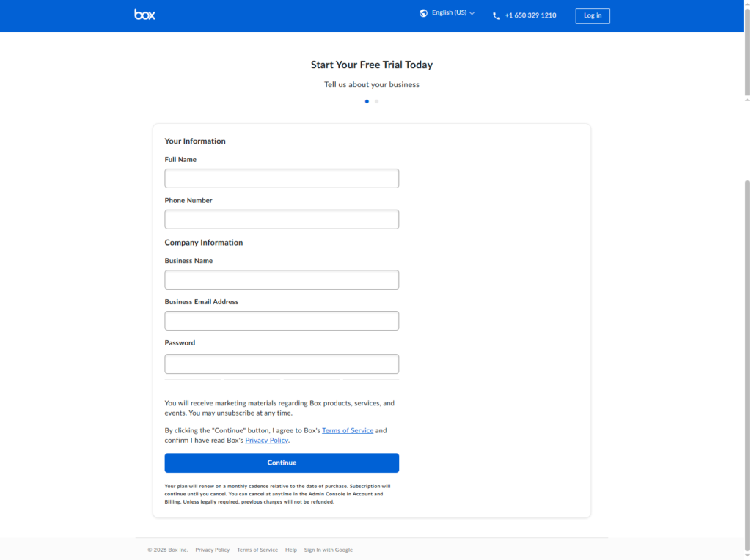Open the Terms of Service link
Viewport: 751px width, 560px height.
348,430
